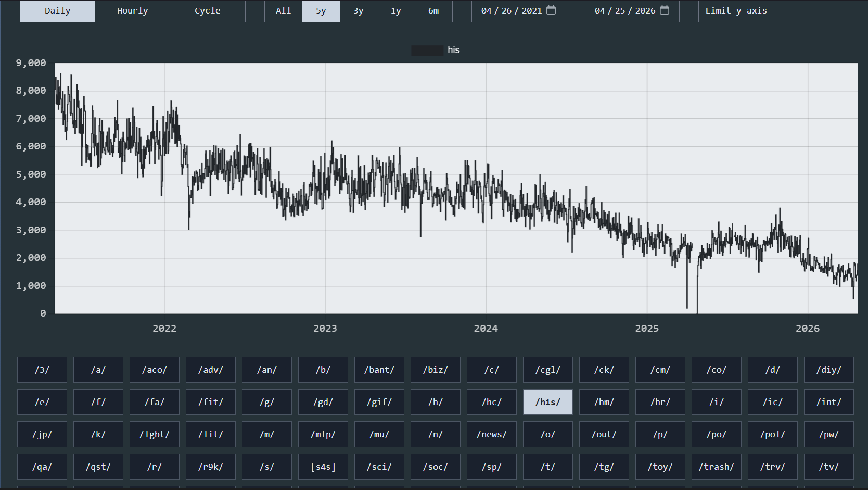868x490 pixels.
Task: Click the /k/ board button
Action: [x=98, y=434]
